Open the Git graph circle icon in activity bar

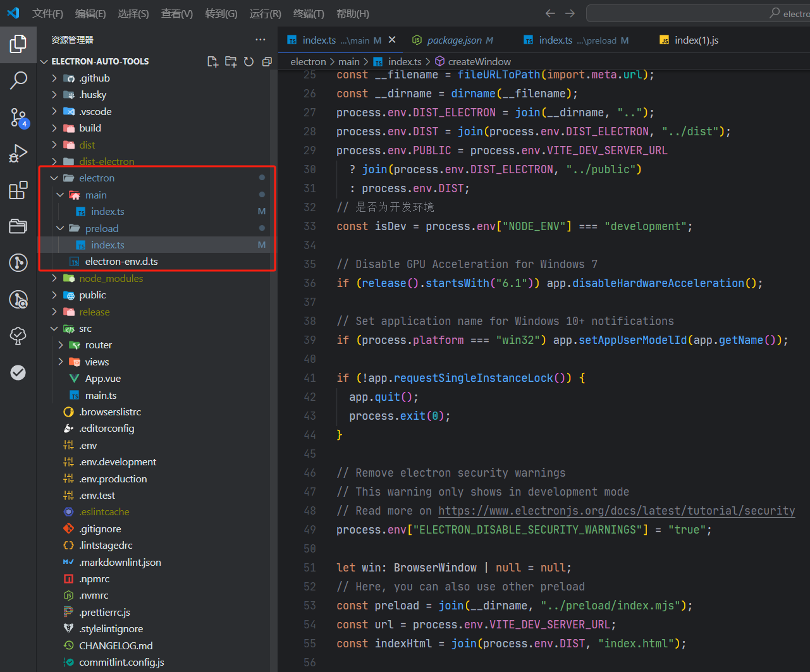(x=18, y=262)
